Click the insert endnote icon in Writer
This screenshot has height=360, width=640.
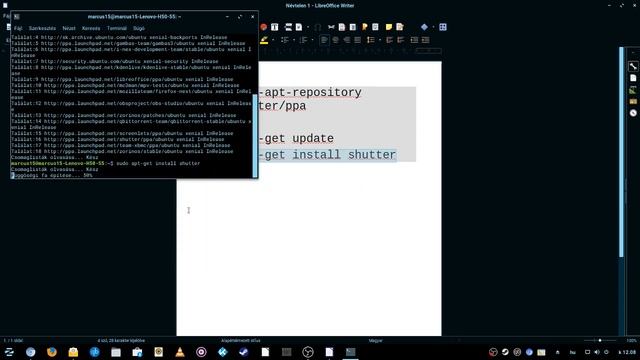(353, 27)
